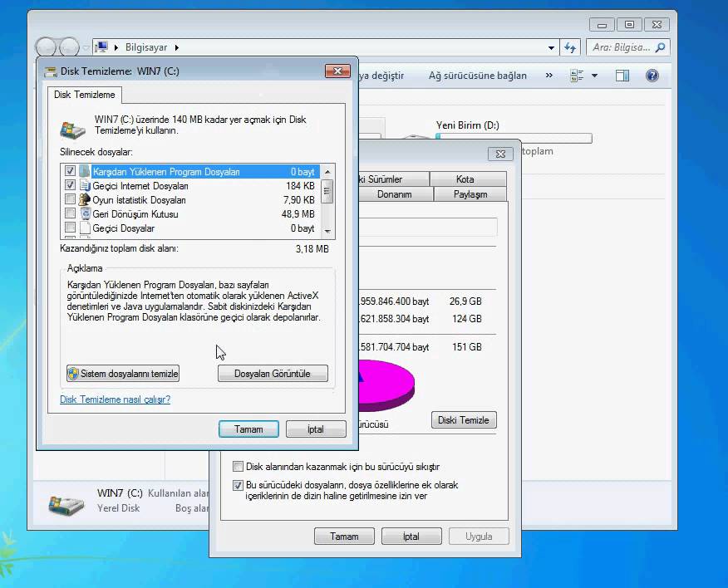Image resolution: width=728 pixels, height=588 pixels.
Task: Open recent pages dropdown beside nav buttons
Action: [x=86, y=47]
